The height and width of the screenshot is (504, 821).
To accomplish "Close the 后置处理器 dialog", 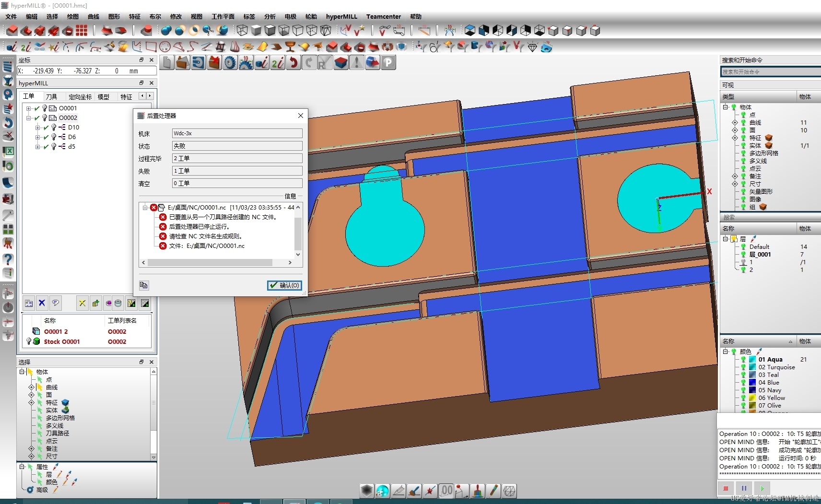I will pos(300,116).
